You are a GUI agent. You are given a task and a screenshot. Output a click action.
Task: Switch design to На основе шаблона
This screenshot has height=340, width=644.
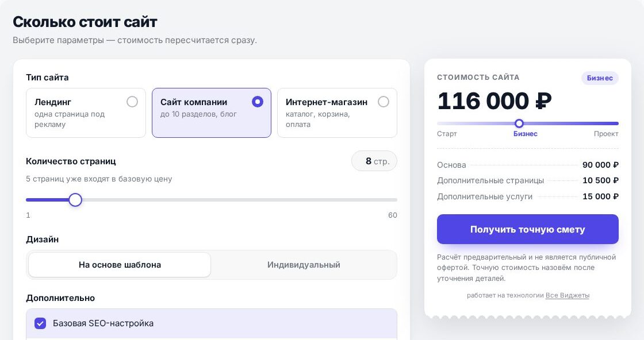(x=120, y=265)
